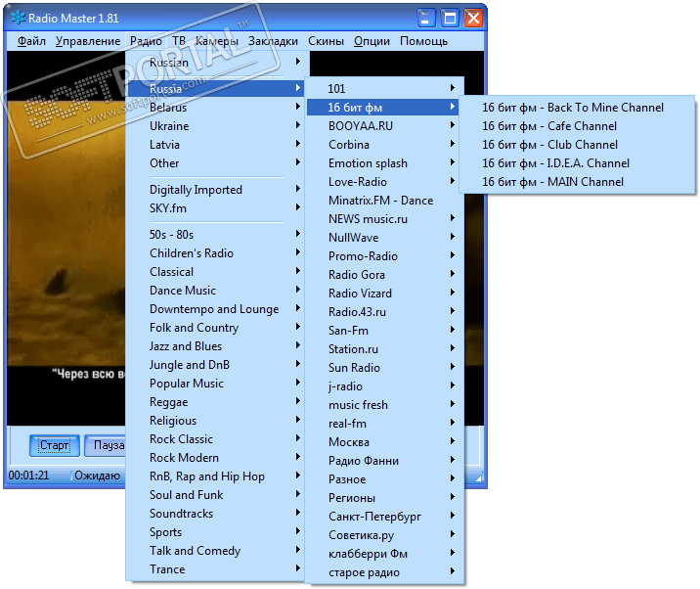Choose 16 бит фм - Club Channel
The height and width of the screenshot is (589, 700).
[577, 145]
